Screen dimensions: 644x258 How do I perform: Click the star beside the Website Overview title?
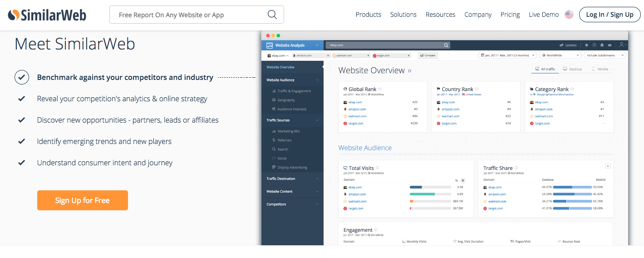click(410, 71)
